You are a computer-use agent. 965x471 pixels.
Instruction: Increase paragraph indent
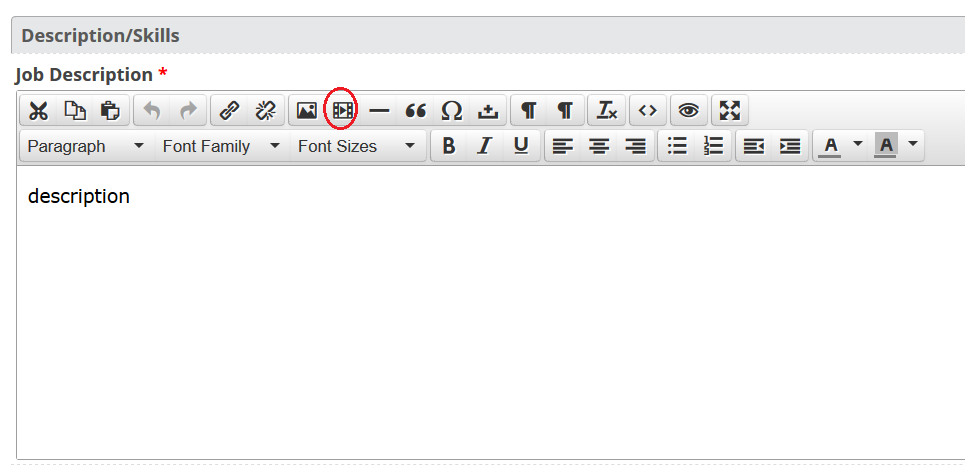tap(790, 146)
